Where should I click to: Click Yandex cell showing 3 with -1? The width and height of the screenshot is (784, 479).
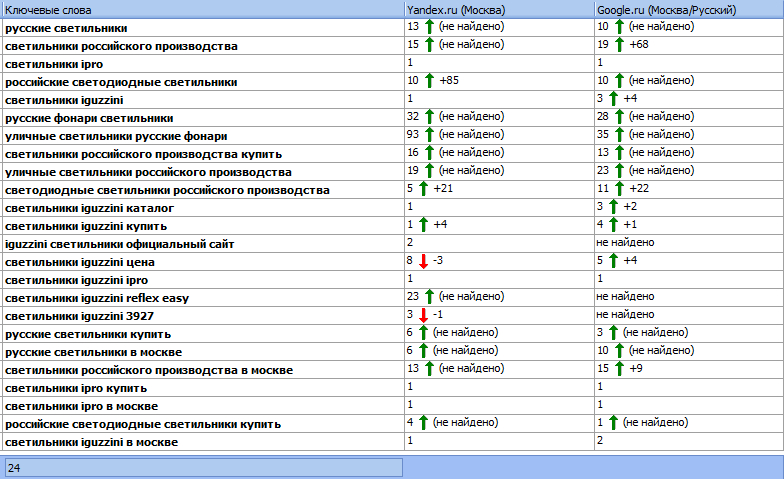499,316
